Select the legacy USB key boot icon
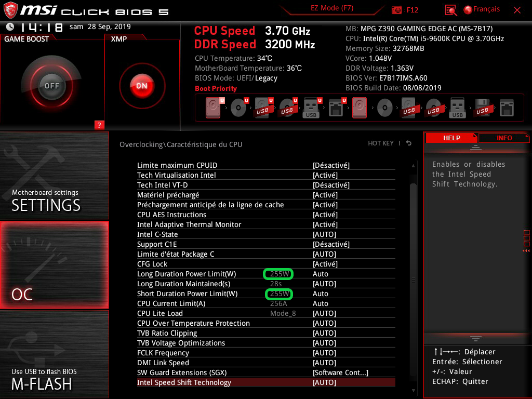The width and height of the screenshot is (532, 399). (x=457, y=108)
